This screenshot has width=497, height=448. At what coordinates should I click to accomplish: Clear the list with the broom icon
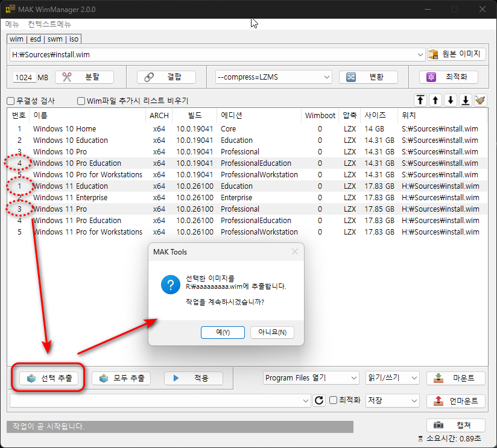pyautogui.click(x=481, y=101)
